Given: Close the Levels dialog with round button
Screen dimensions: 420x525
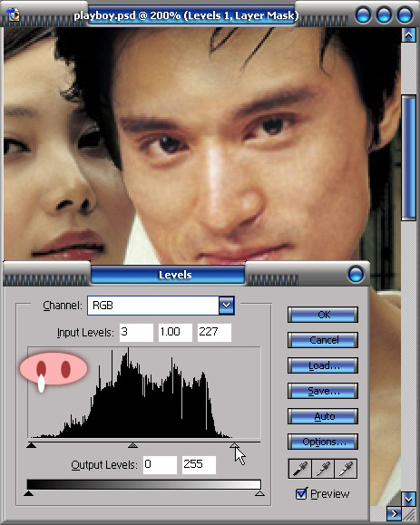Looking at the screenshot, I should pos(356,274).
